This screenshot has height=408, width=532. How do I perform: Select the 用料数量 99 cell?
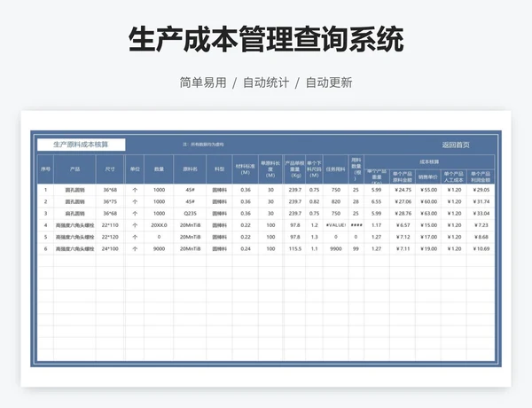pos(356,249)
